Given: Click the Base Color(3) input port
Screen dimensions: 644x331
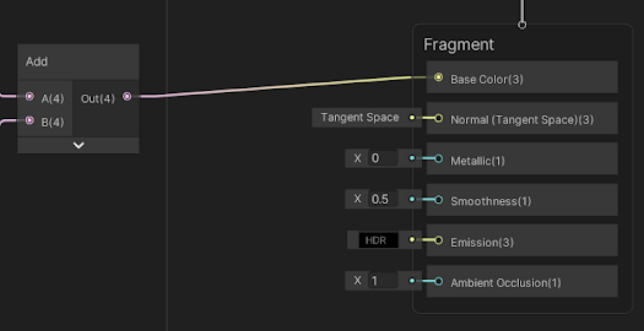Looking at the screenshot, I should click(x=438, y=77).
